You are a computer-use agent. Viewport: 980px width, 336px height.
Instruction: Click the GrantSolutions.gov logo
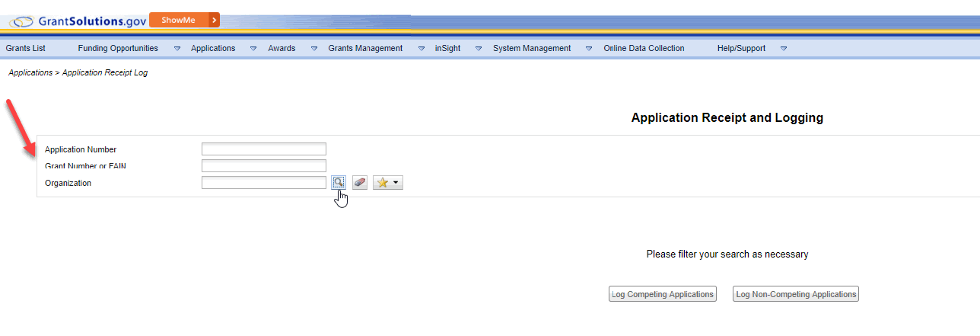(x=78, y=21)
